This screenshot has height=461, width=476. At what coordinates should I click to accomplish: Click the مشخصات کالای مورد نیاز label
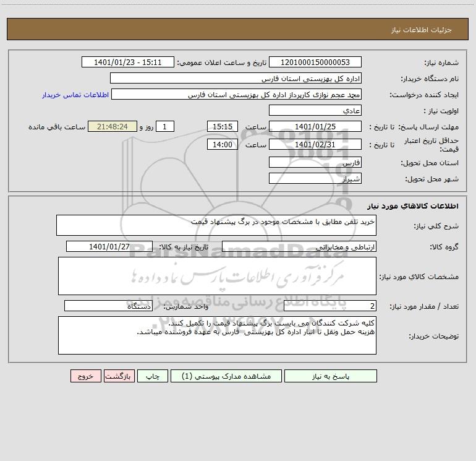[419, 277]
